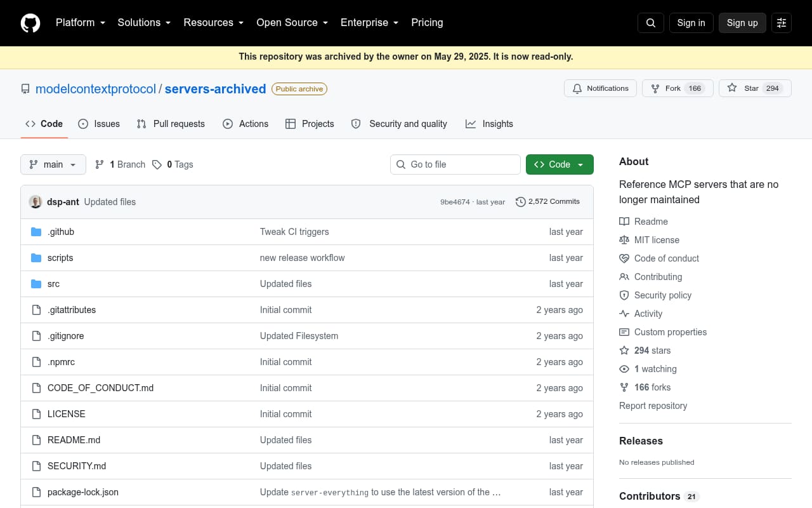
Task: Open commit hash 9be4674
Action: [455, 202]
